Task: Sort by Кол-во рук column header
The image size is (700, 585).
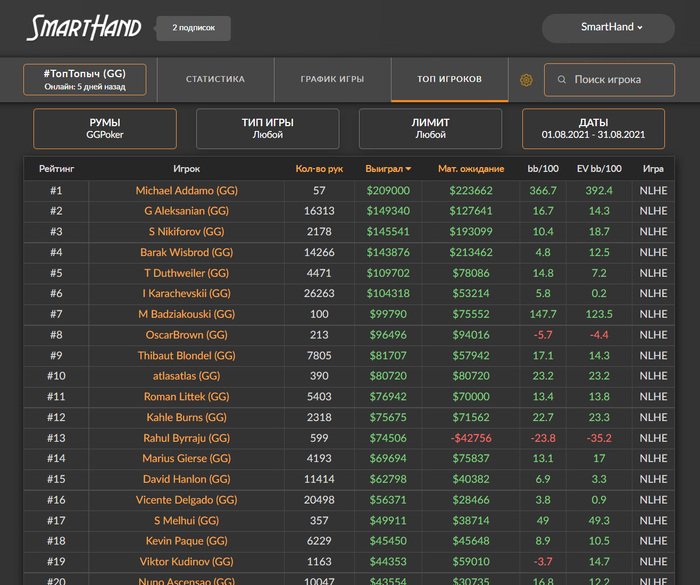Action: (x=319, y=169)
